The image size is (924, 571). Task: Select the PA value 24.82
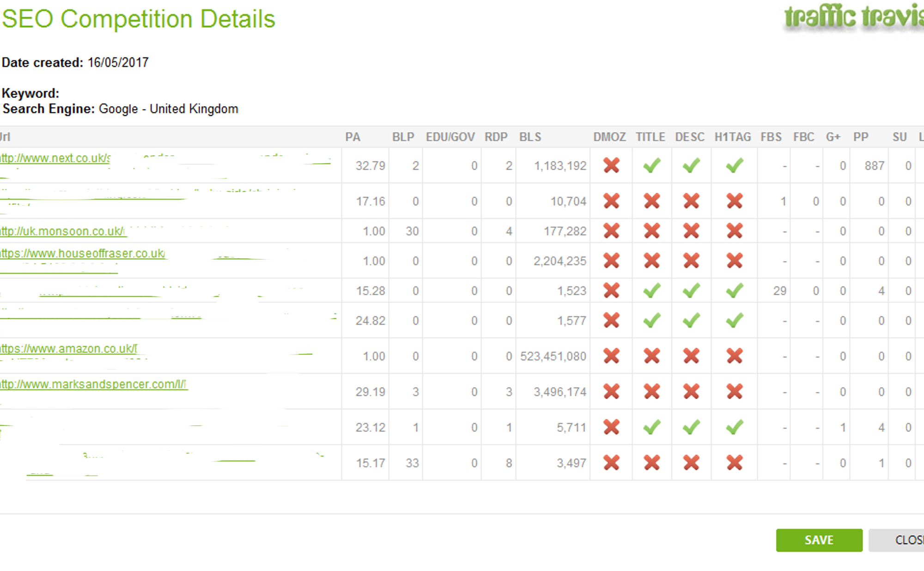click(x=371, y=321)
